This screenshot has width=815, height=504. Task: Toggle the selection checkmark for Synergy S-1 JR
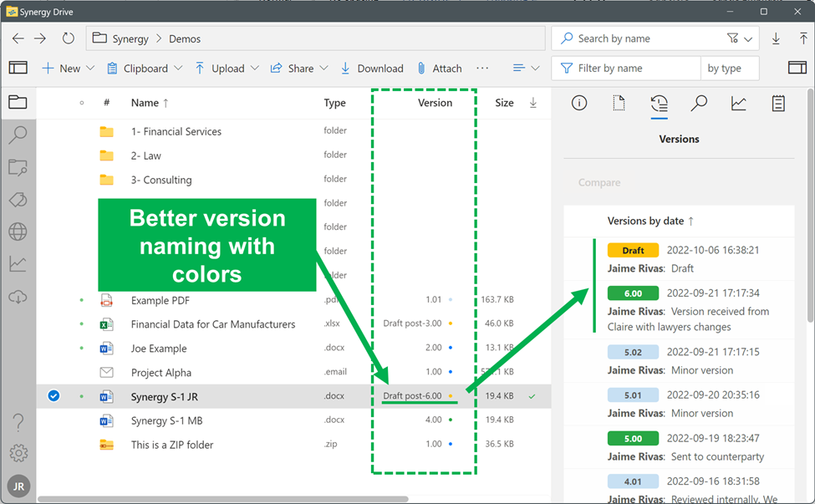[53, 396]
